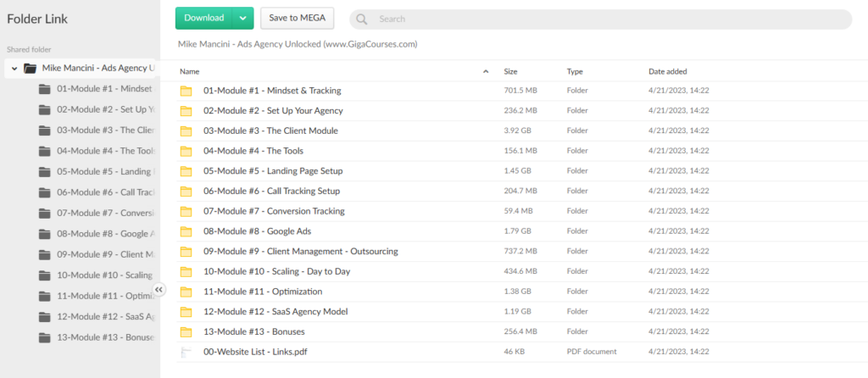Click the Save to MEGA button
Screen dimensions: 868x378
[x=297, y=18]
